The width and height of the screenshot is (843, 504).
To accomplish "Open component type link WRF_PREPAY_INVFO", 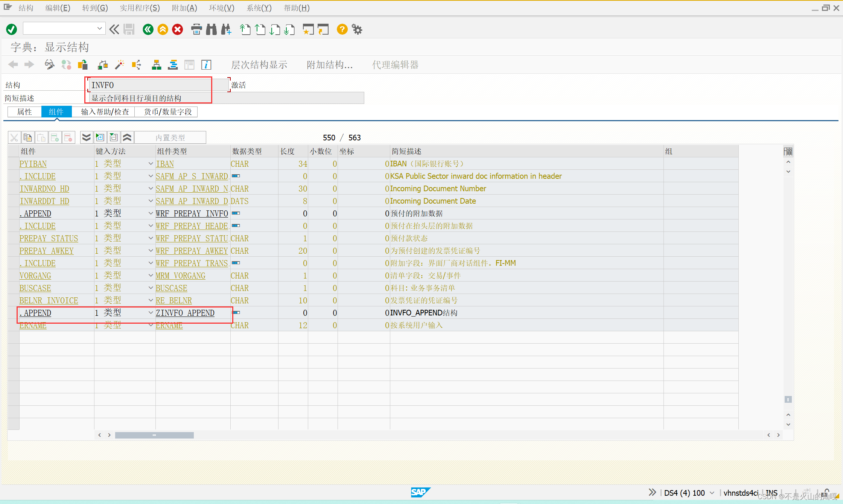I will 192,213.
